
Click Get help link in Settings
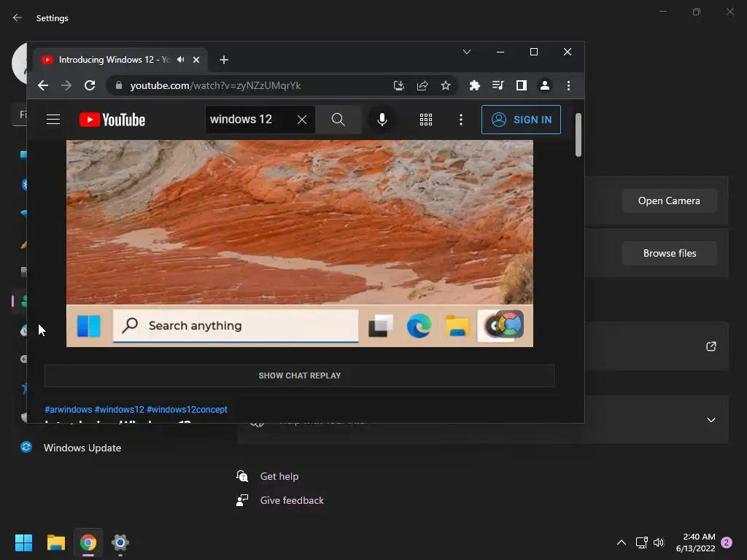click(279, 476)
